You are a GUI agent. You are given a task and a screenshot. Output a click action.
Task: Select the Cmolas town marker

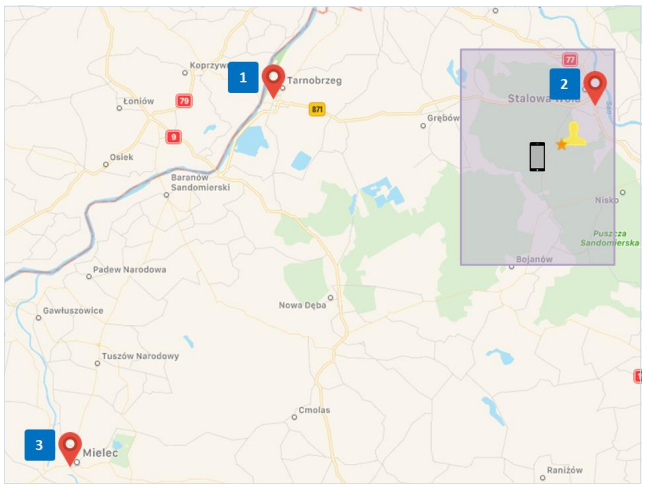[294, 417]
